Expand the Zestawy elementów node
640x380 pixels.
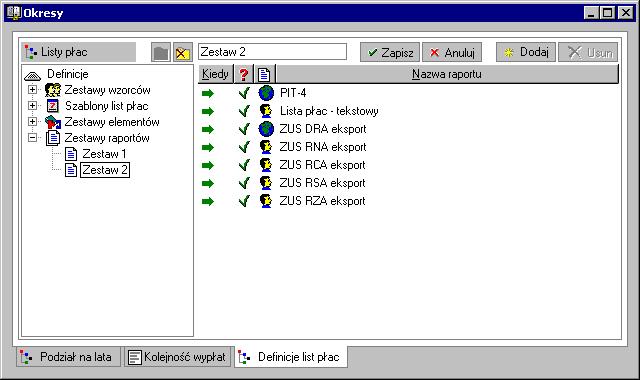(x=32, y=122)
